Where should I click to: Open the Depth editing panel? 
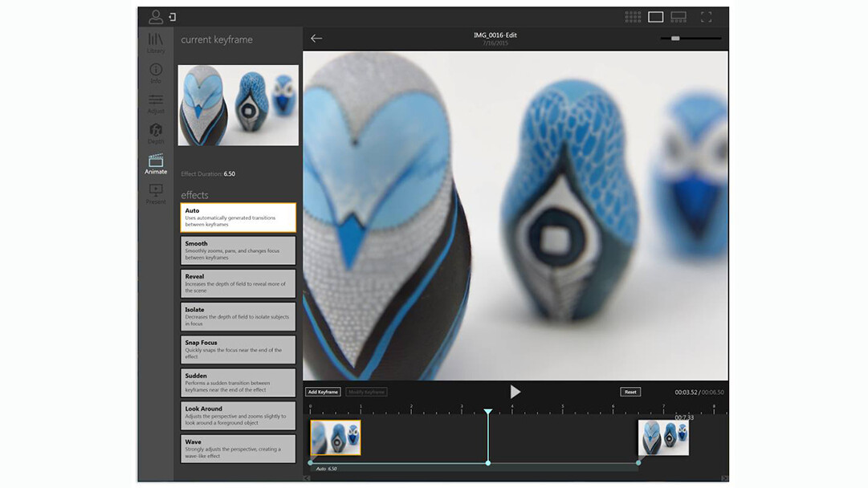pyautogui.click(x=156, y=133)
